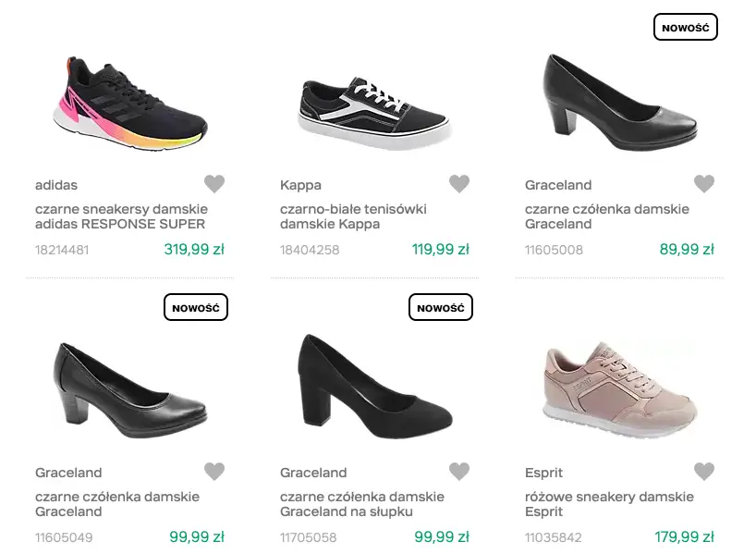Screen dimensions: 756x554
Task: Save Graceland 11605049 pumps with heart
Action: tap(214, 472)
